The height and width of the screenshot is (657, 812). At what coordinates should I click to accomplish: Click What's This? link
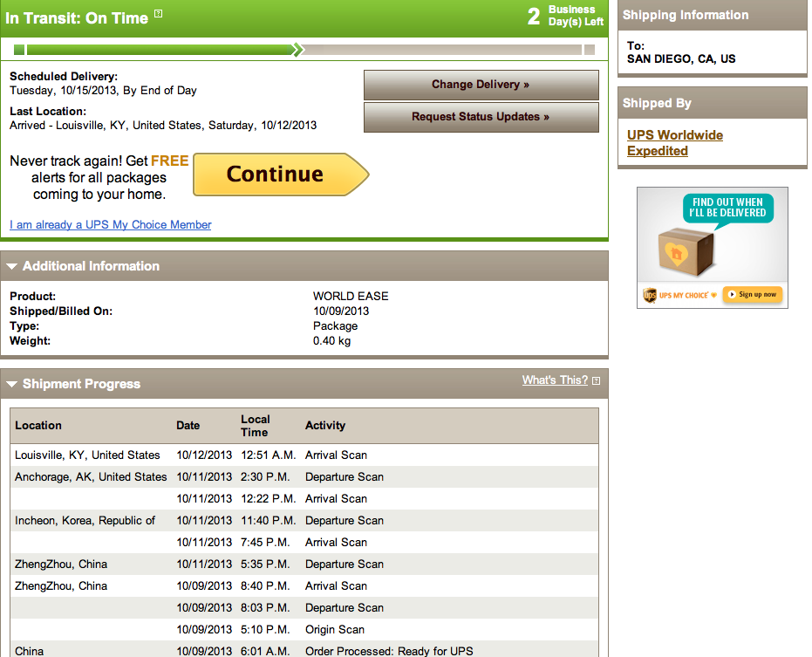555,380
